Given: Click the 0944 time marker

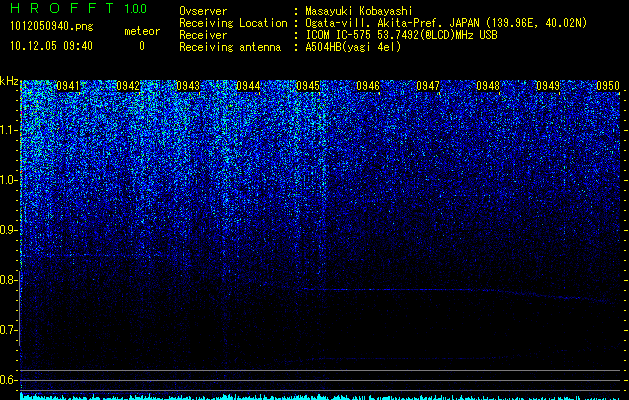Looking at the screenshot, I should click(248, 86).
